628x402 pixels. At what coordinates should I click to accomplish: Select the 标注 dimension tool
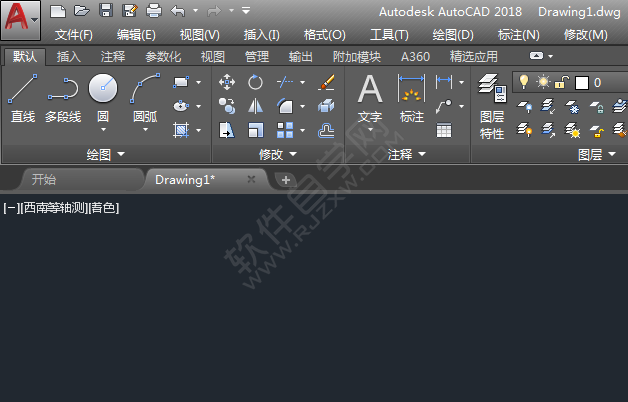pyautogui.click(x=412, y=99)
